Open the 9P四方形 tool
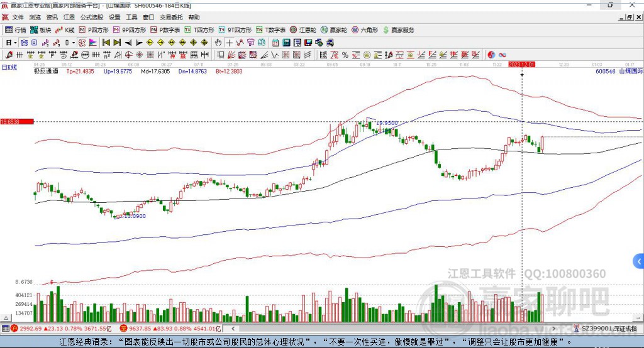 click(130, 30)
